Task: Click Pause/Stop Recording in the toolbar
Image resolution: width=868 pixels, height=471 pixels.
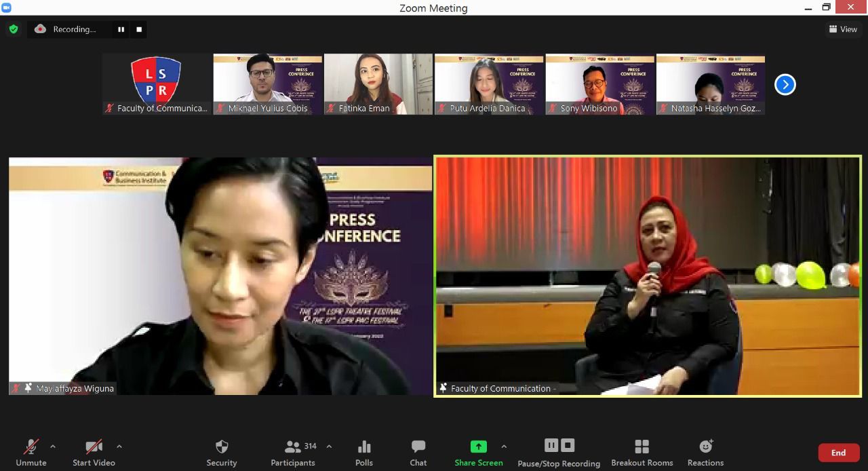Action: click(559, 453)
